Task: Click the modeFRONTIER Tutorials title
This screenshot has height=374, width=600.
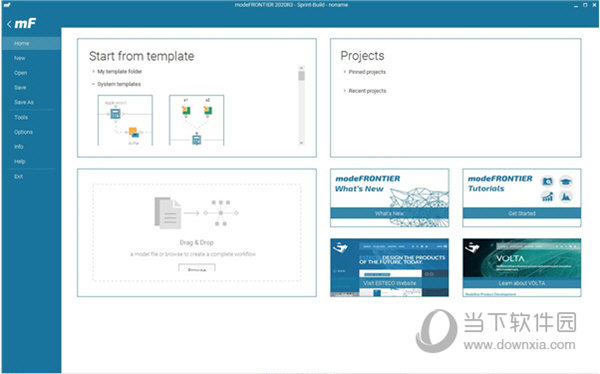Action: [x=500, y=183]
